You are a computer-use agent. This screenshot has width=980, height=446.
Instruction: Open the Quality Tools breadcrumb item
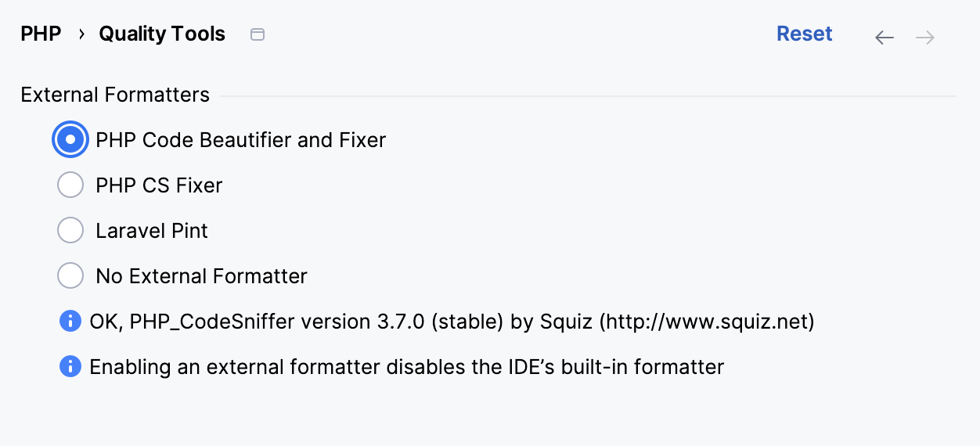pos(162,34)
